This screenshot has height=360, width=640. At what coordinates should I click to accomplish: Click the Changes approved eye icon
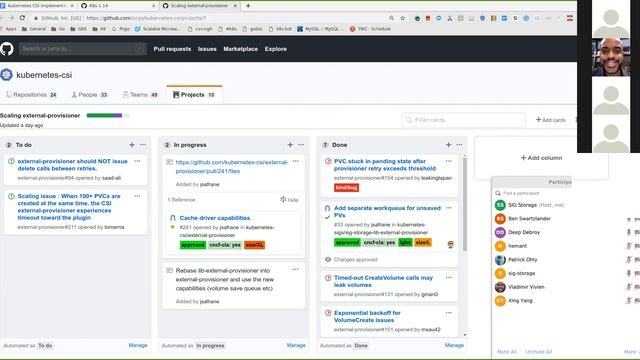point(328,260)
